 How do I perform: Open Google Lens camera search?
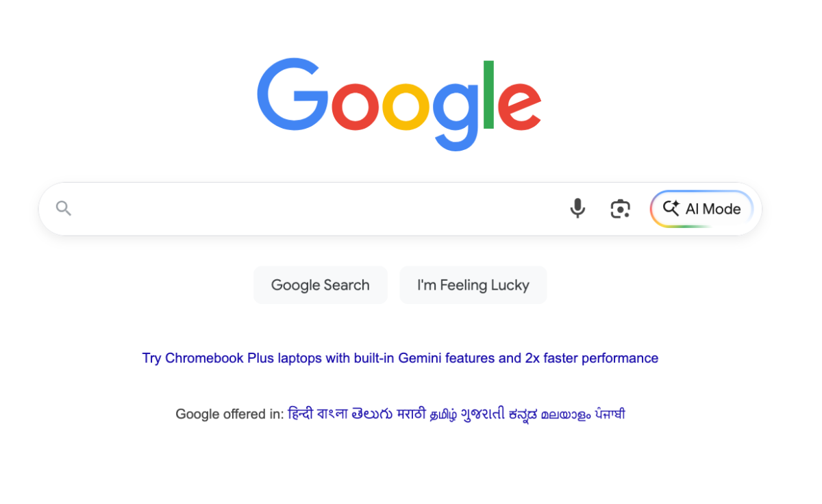620,208
